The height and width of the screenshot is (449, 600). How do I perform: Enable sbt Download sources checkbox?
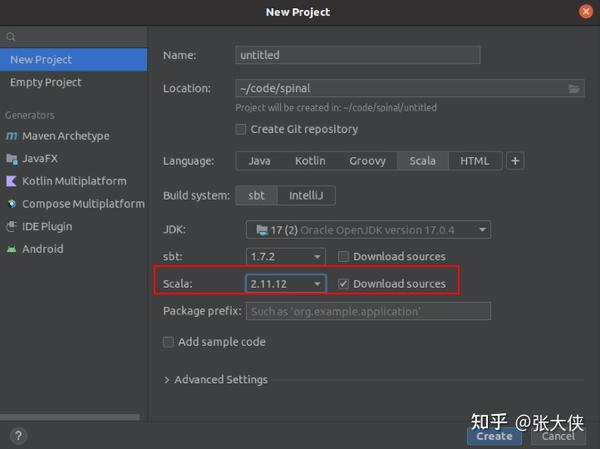343,256
